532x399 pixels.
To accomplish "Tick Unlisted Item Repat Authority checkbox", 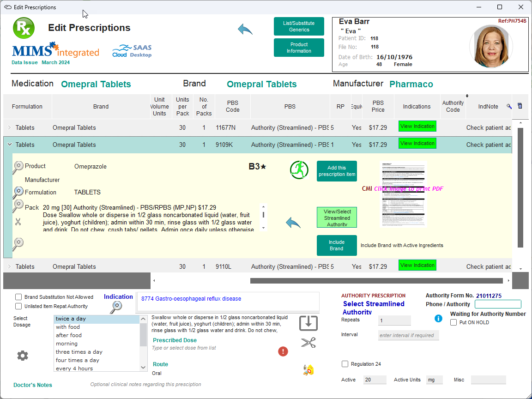I will (x=18, y=306).
